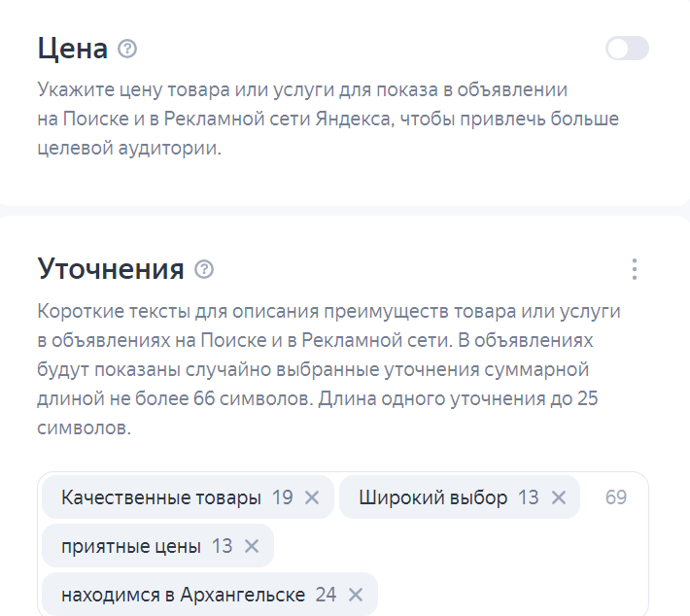Click the total character counter showing 69

tap(616, 497)
